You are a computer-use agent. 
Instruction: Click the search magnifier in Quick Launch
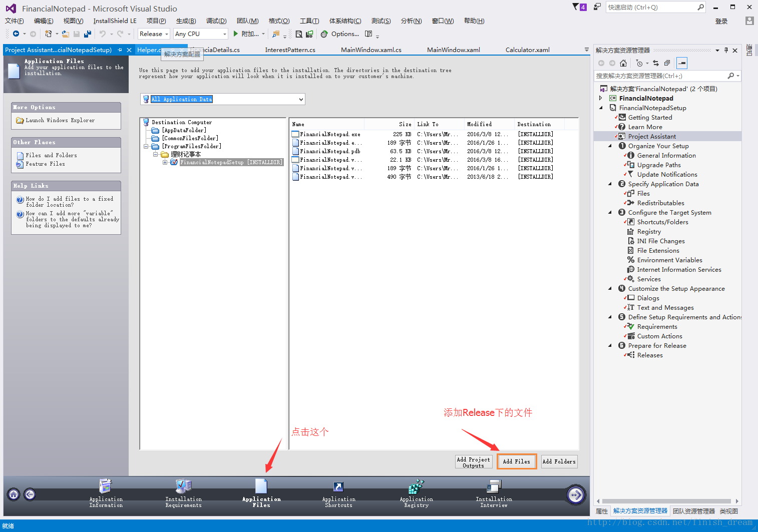click(700, 7)
